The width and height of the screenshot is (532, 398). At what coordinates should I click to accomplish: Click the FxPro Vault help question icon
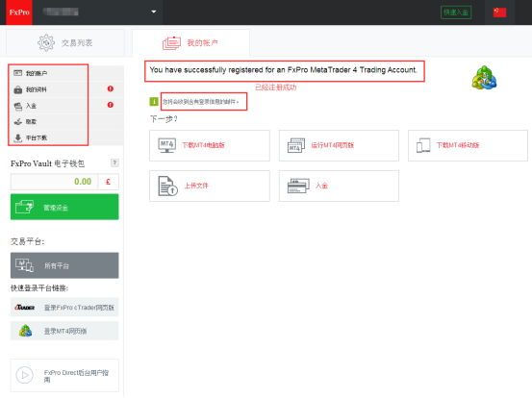click(114, 163)
